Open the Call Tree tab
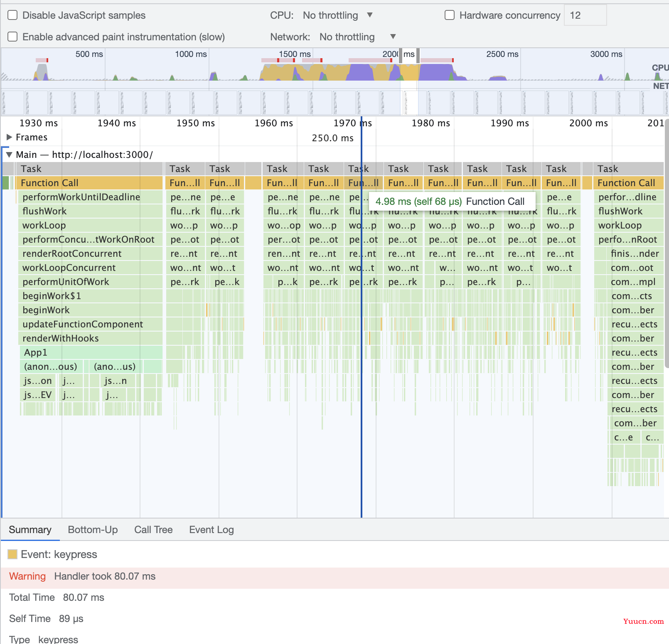Viewport: 669px width, 644px height. pos(153,530)
